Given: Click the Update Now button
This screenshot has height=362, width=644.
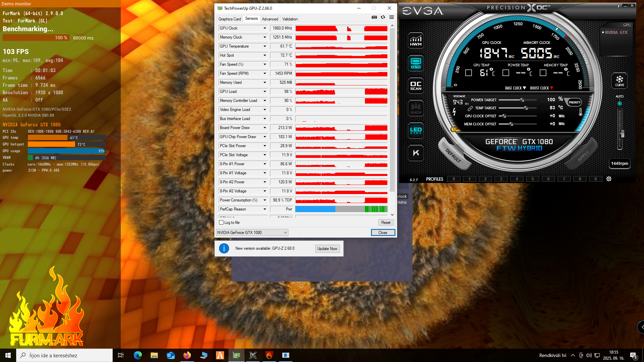Looking at the screenshot, I should click(327, 249).
